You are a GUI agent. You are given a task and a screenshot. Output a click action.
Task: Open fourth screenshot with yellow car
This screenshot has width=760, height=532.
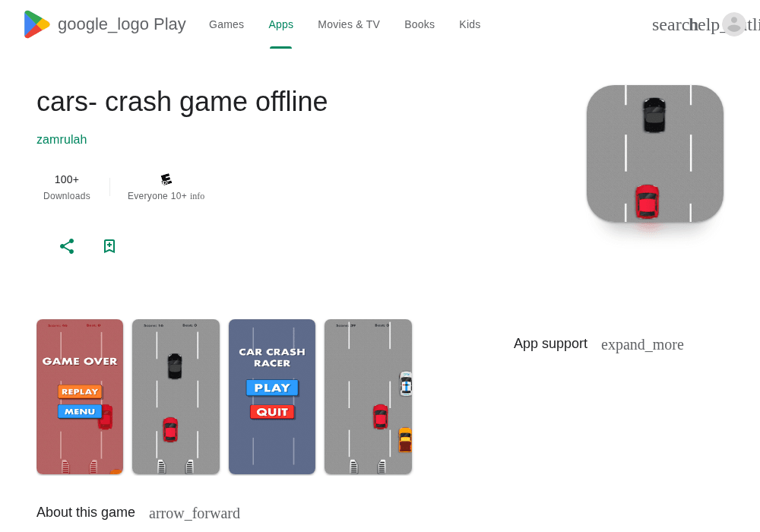click(x=368, y=397)
